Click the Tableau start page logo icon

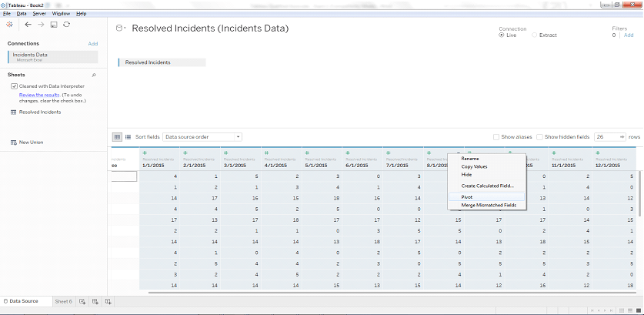pos(9,25)
